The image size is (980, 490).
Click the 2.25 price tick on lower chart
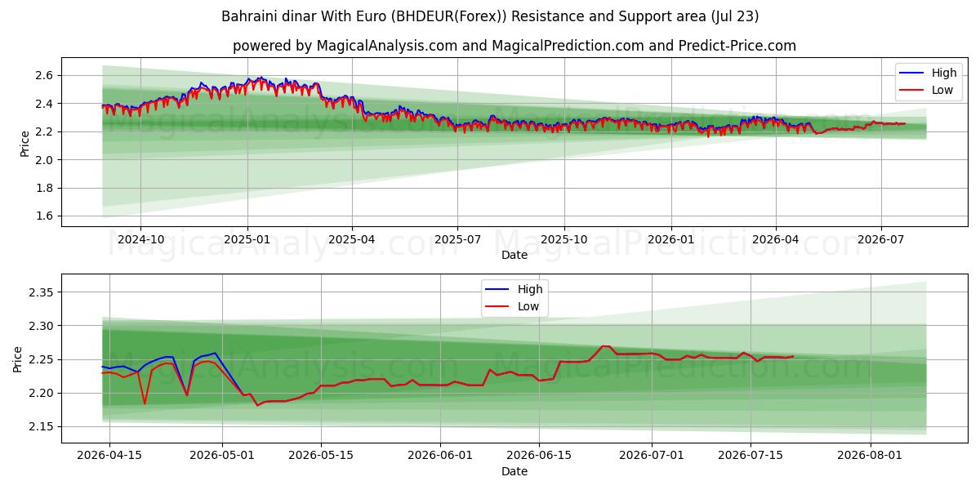[x=42, y=359]
